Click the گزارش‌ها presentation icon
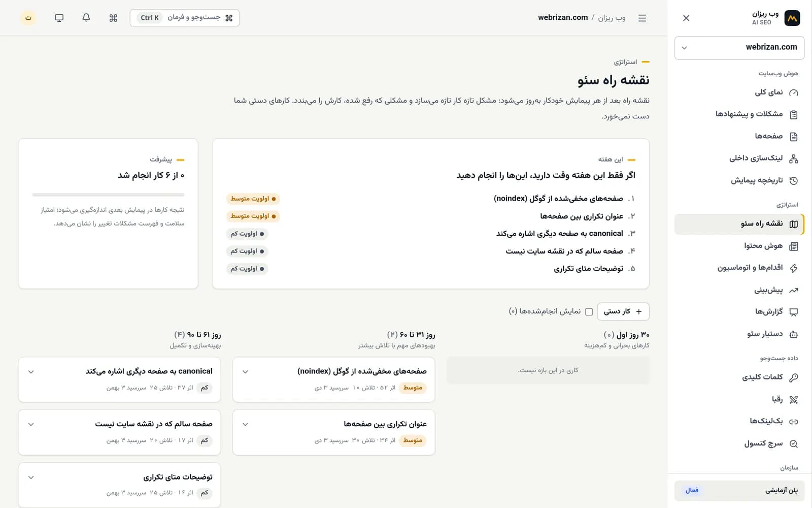 click(794, 312)
